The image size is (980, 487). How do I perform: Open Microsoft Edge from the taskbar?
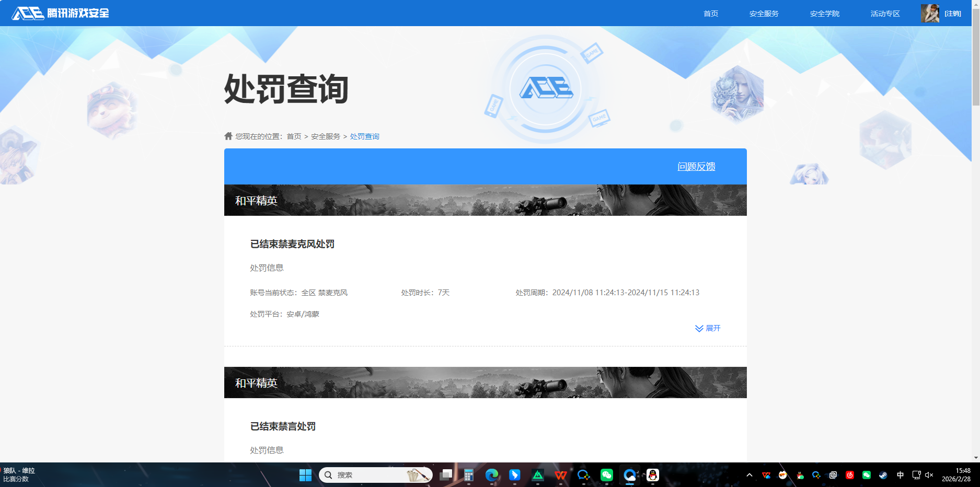point(491,475)
